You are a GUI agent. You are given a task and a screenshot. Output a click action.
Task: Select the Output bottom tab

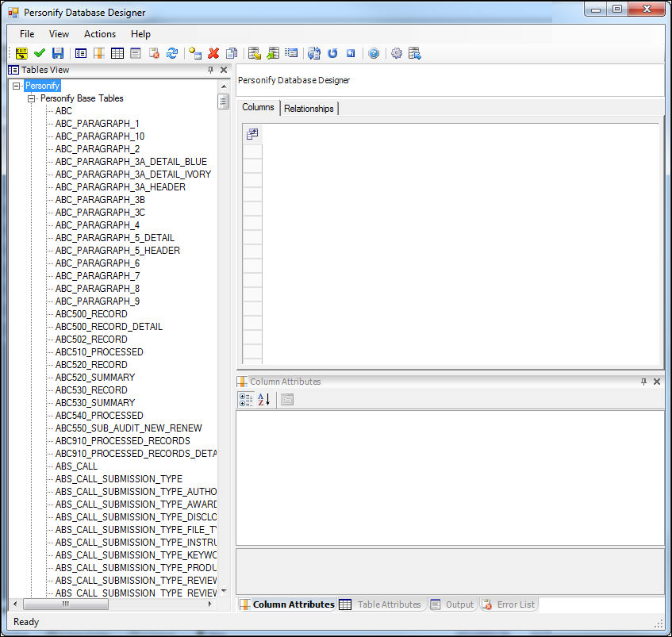tap(453, 604)
